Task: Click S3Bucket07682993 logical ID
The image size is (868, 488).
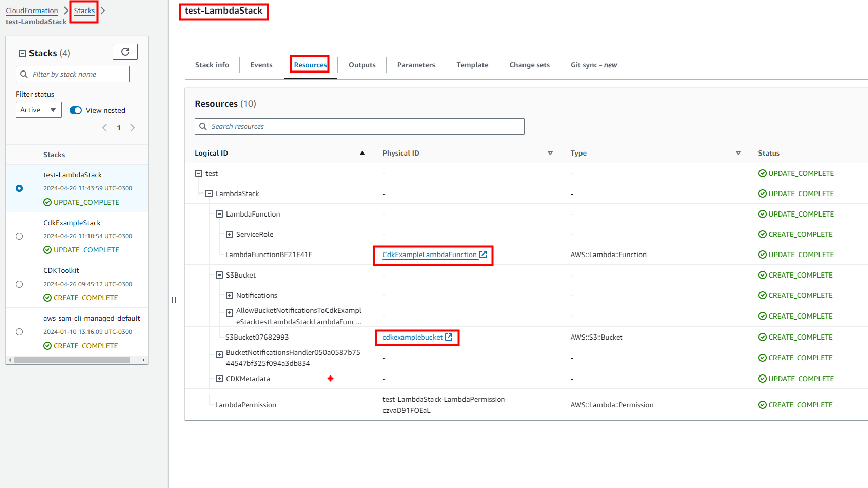Action: [x=257, y=337]
